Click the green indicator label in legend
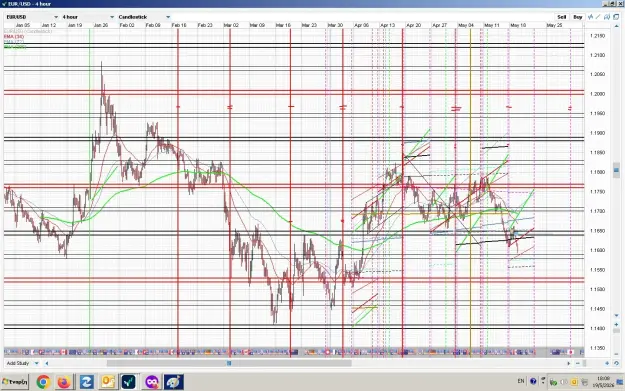625x391 pixels. [x=15, y=47]
